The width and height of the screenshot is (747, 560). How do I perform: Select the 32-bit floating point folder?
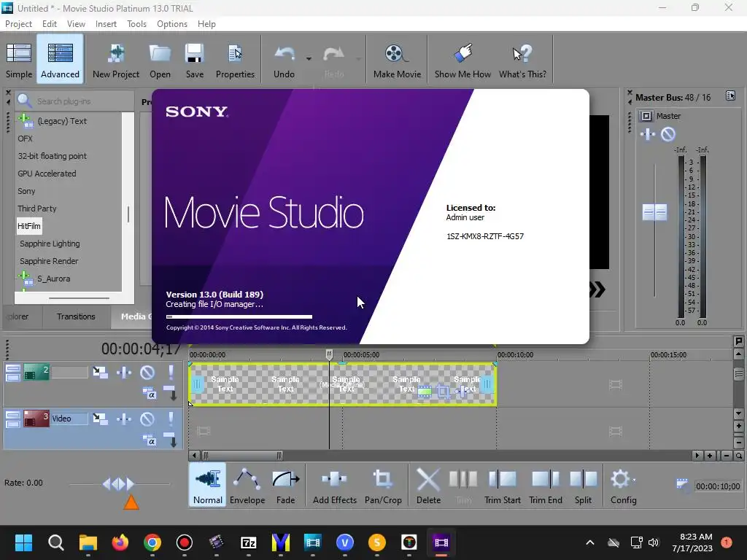pyautogui.click(x=53, y=156)
